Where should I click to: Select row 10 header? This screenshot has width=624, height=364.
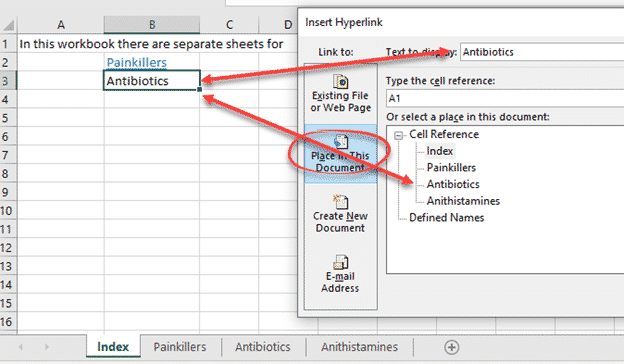point(8,211)
